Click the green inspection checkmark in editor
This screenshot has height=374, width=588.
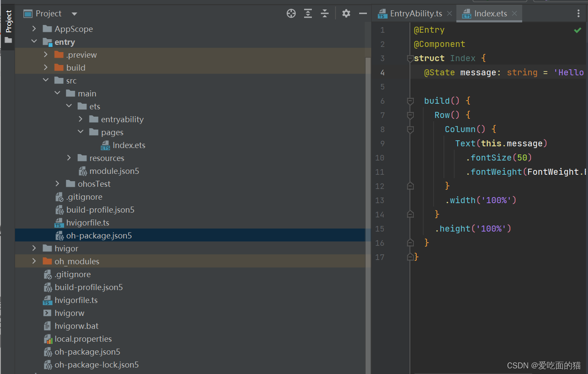577,30
